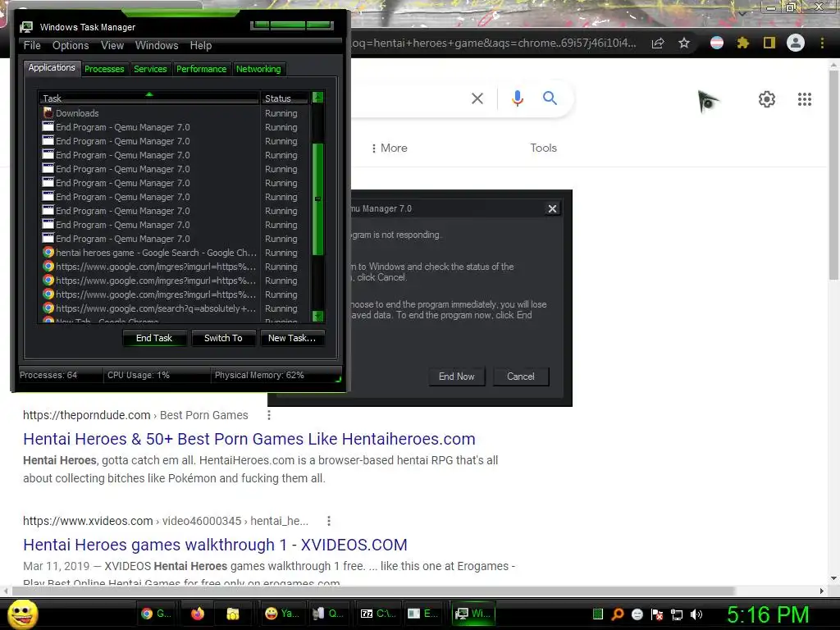This screenshot has width=840, height=630.
Task: Open the Options menu in Task Manager
Action: click(x=71, y=46)
